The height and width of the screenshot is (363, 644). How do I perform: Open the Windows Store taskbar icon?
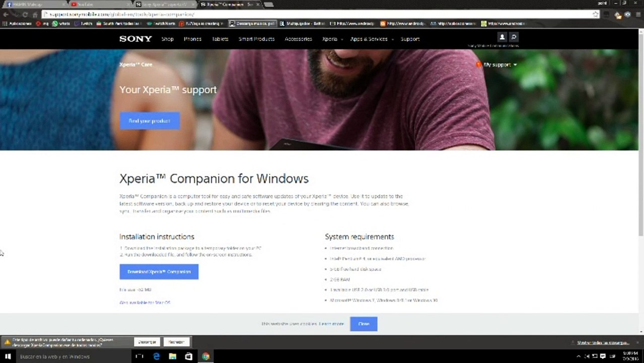pos(189,356)
